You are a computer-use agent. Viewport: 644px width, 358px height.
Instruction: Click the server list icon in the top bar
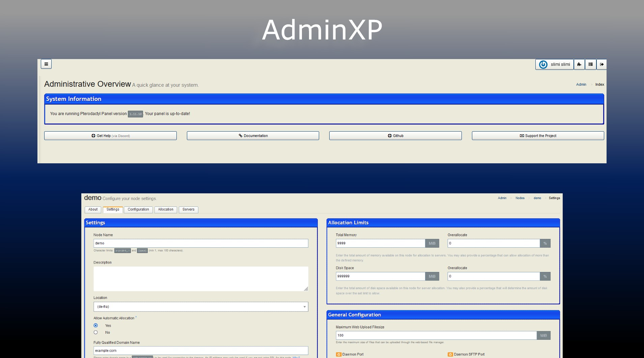(590, 64)
